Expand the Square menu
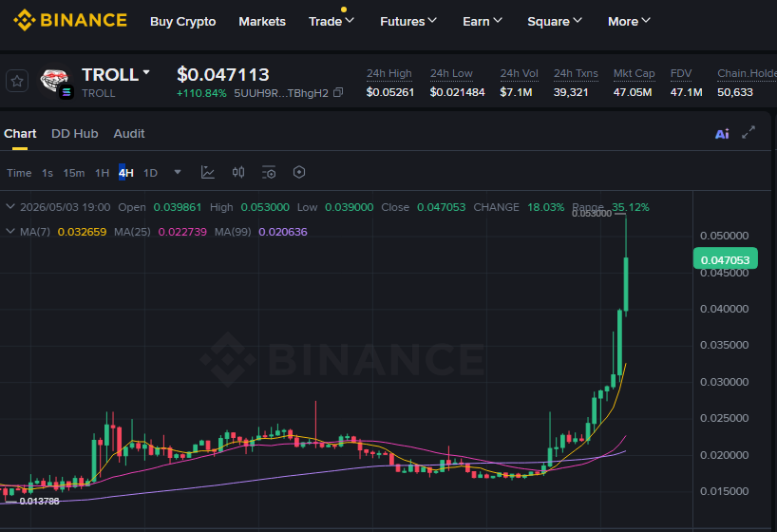The image size is (777, 532). [555, 21]
